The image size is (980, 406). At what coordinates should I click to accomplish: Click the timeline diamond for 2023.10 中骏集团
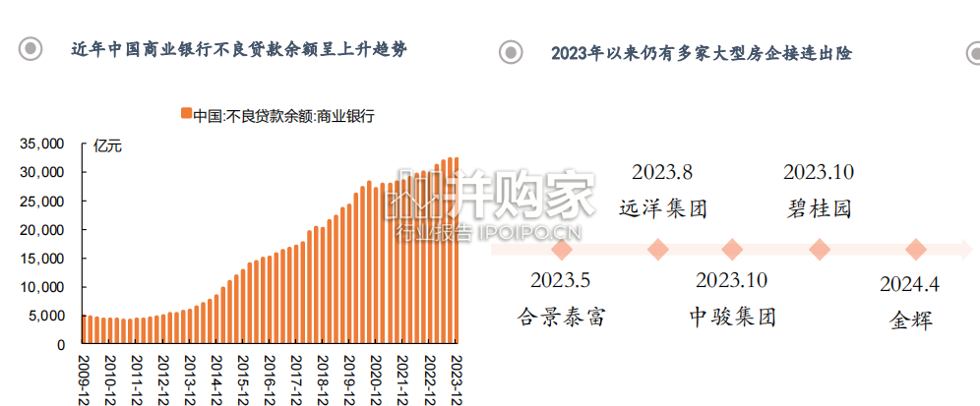coord(732,250)
